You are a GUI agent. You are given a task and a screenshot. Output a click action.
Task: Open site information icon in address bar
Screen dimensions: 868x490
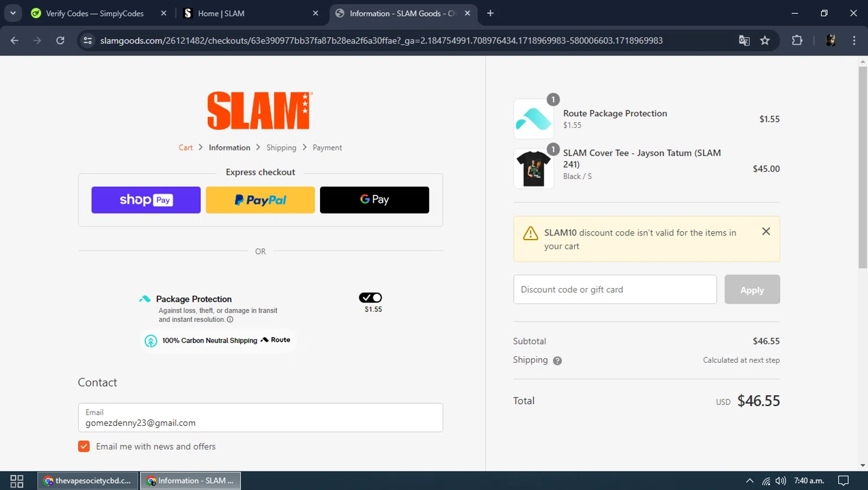click(x=88, y=40)
